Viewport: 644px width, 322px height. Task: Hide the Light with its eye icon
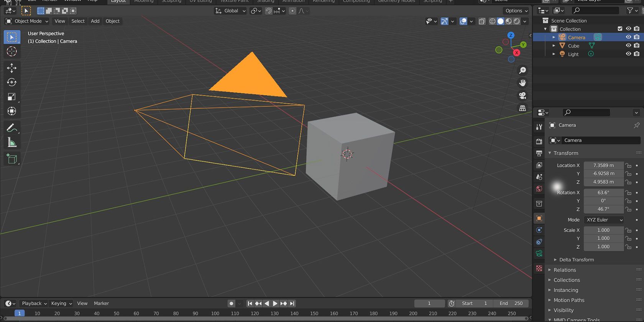(628, 54)
